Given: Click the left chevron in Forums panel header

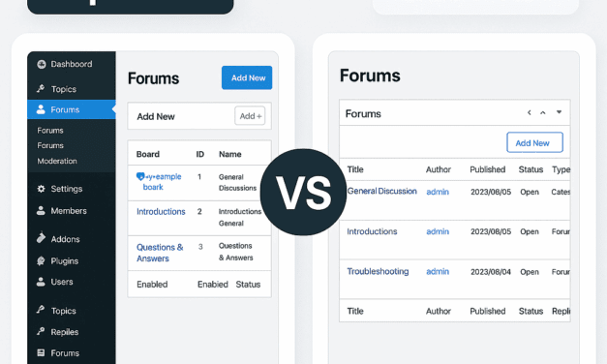Looking at the screenshot, I should coord(529,112).
